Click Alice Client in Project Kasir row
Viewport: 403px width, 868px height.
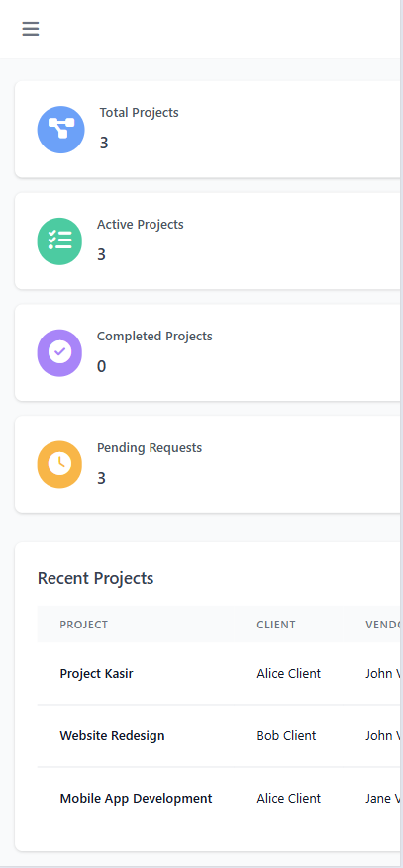coord(288,674)
